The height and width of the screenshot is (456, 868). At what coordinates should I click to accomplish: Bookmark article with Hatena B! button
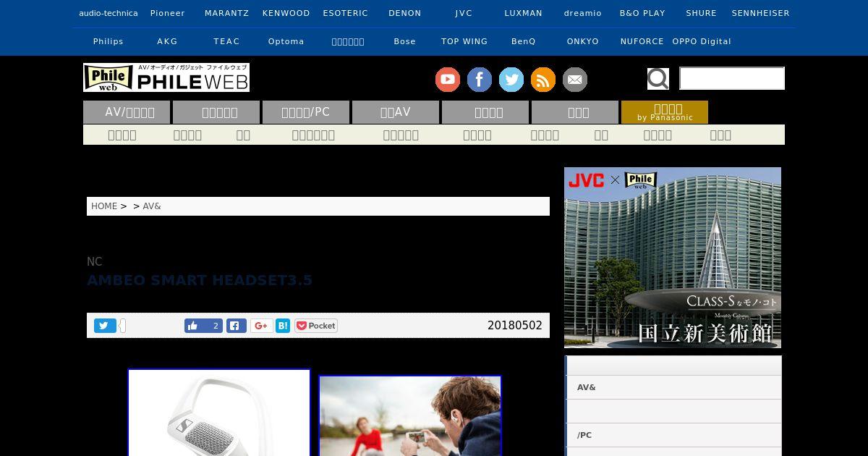(x=283, y=326)
